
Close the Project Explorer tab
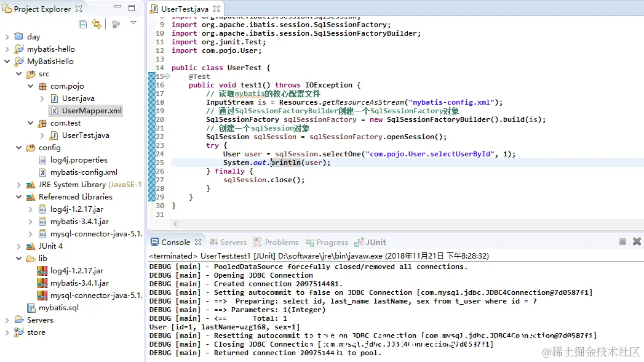[79, 8]
